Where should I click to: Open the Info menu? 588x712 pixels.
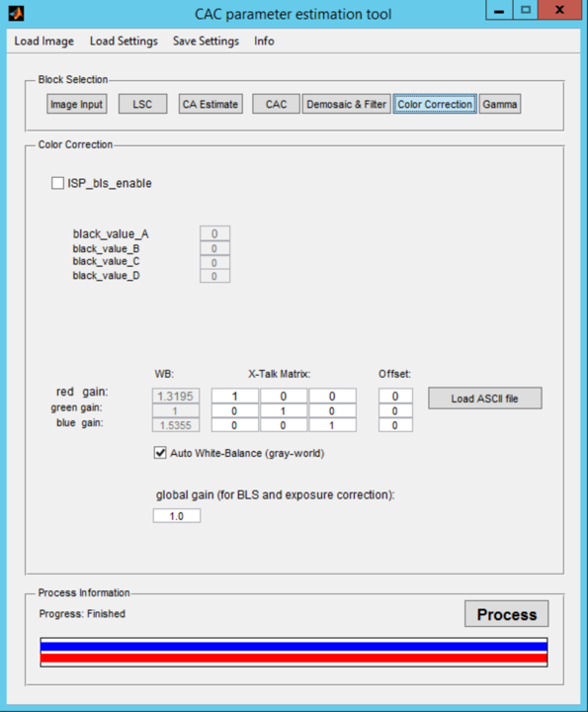264,41
